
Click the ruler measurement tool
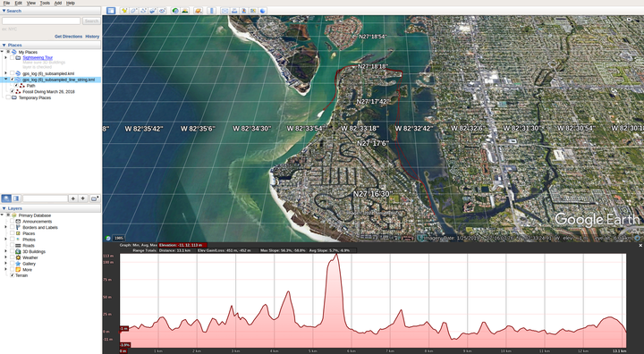coord(211,11)
